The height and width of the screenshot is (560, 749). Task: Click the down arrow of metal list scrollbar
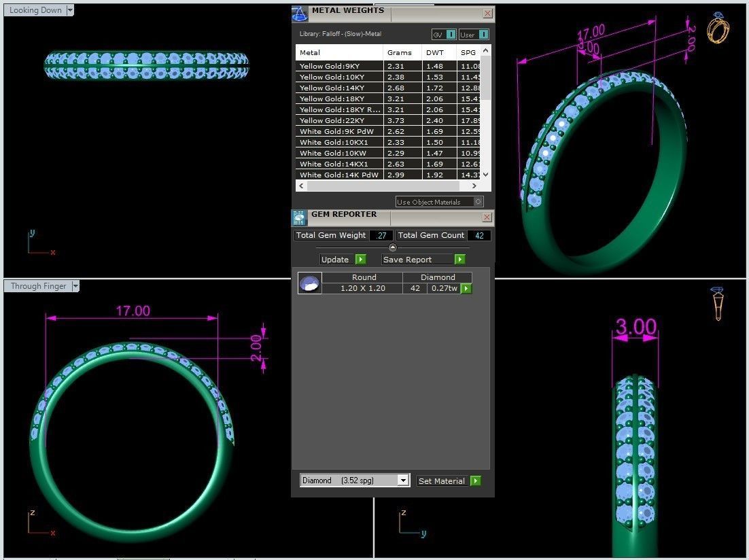[486, 175]
